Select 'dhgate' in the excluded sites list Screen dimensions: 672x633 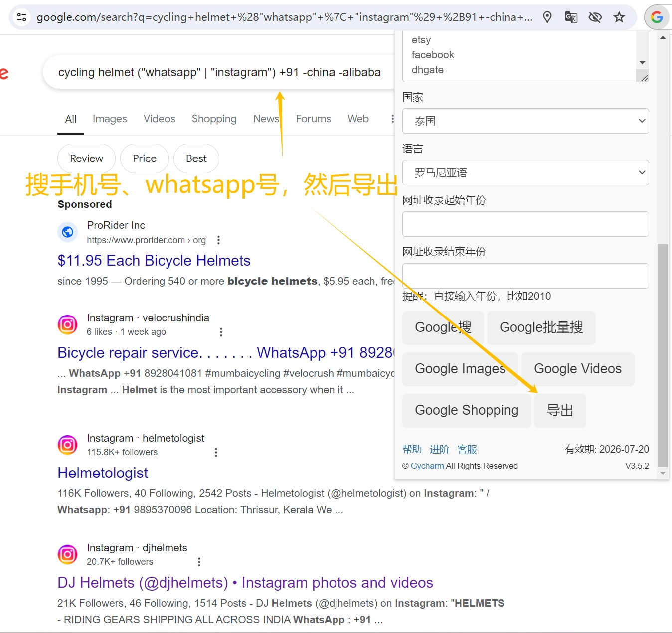427,70
